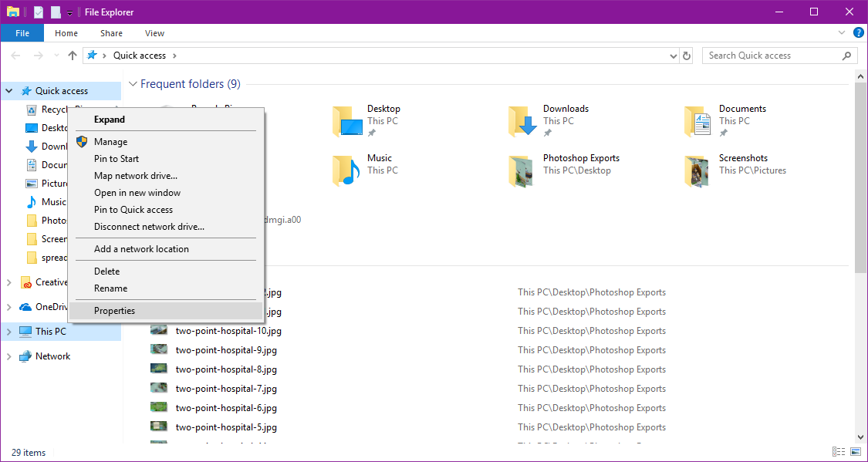
Task: Click the refresh icon beside the address bar
Action: tap(686, 55)
